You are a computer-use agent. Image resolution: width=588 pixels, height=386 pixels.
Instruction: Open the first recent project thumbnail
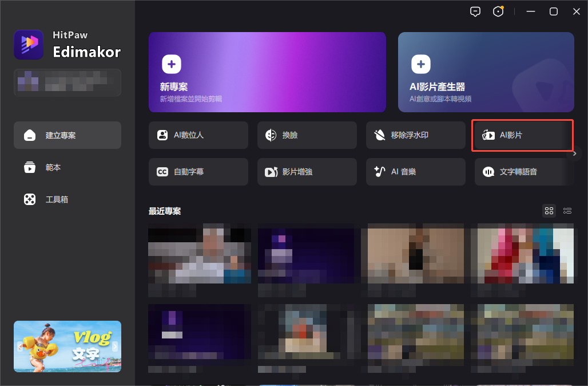coord(200,256)
